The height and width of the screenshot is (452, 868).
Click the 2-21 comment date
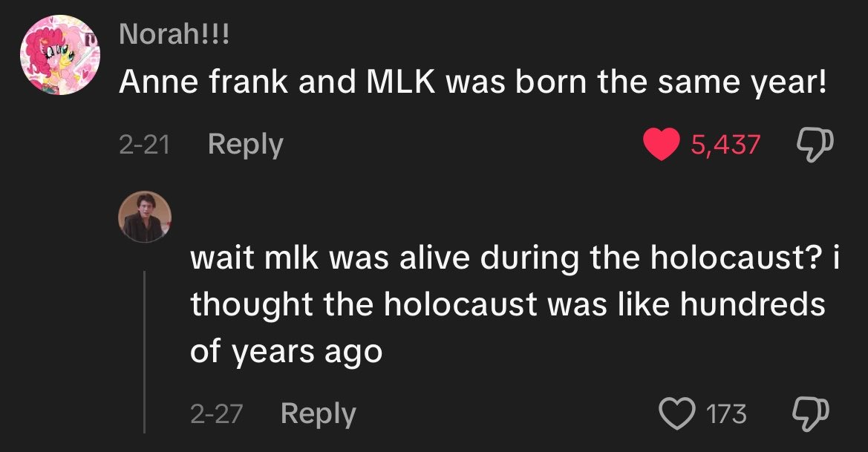coord(145,144)
